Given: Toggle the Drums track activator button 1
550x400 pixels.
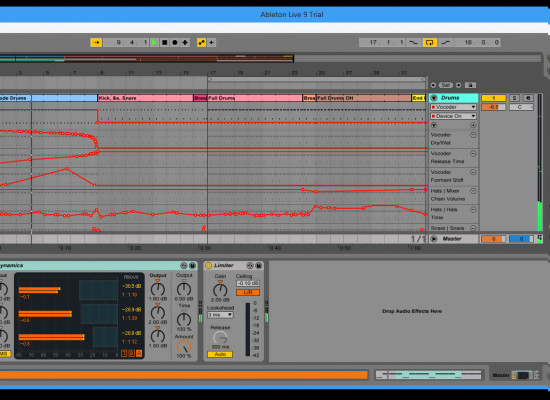Looking at the screenshot, I should 494,98.
